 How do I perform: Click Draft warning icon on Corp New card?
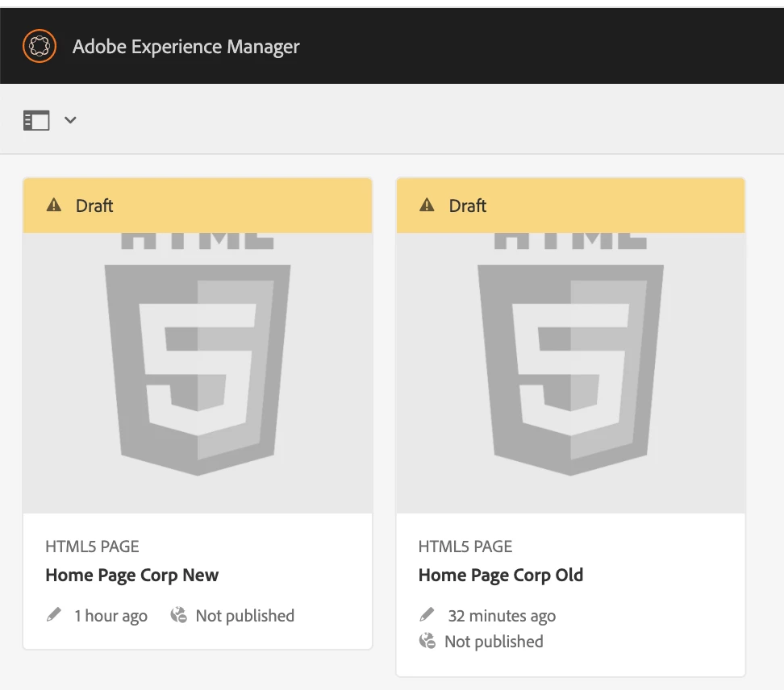pos(54,206)
